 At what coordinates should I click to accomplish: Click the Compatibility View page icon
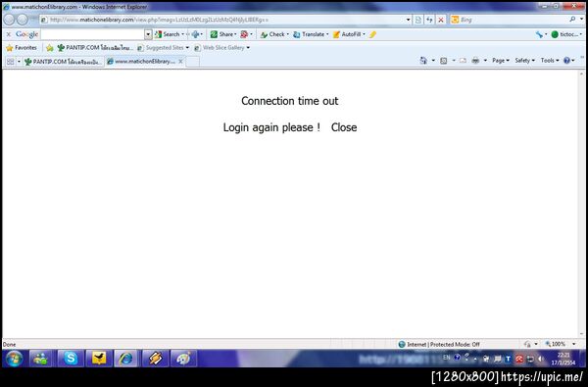(x=418, y=20)
